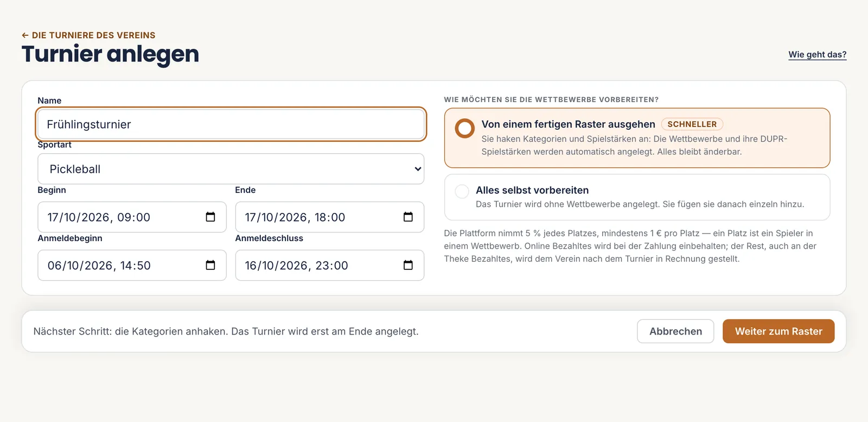
Task: Click the description starting 'Sie haken Kategorien und Spielstärken an'
Action: (634, 146)
